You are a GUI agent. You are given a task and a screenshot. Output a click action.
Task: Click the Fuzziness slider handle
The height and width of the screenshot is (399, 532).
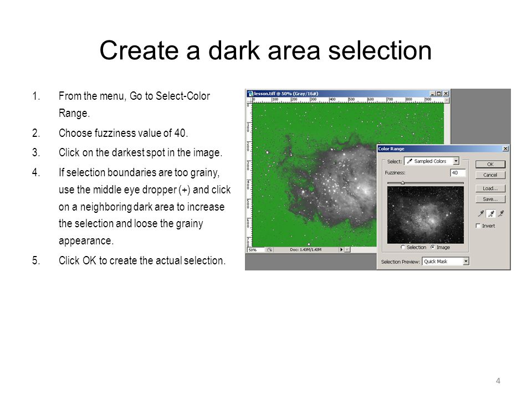(x=403, y=183)
